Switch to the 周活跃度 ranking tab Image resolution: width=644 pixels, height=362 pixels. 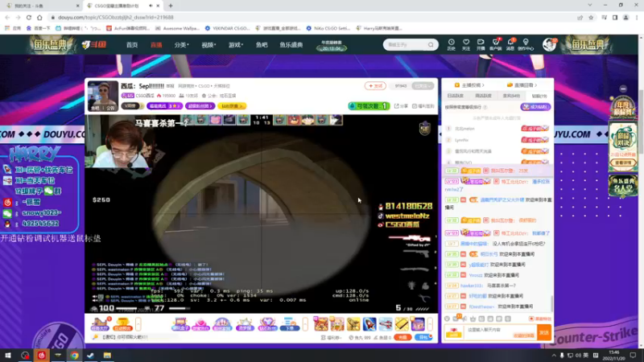click(x=483, y=96)
